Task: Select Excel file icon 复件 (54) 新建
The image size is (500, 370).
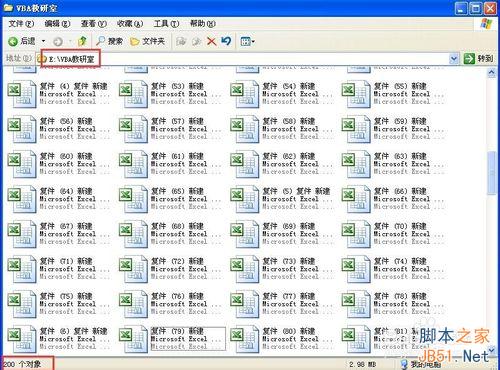Action: coord(245,94)
